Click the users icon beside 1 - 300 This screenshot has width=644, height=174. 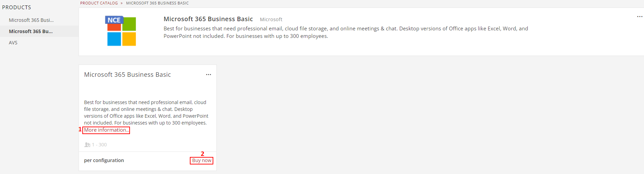[x=87, y=145]
